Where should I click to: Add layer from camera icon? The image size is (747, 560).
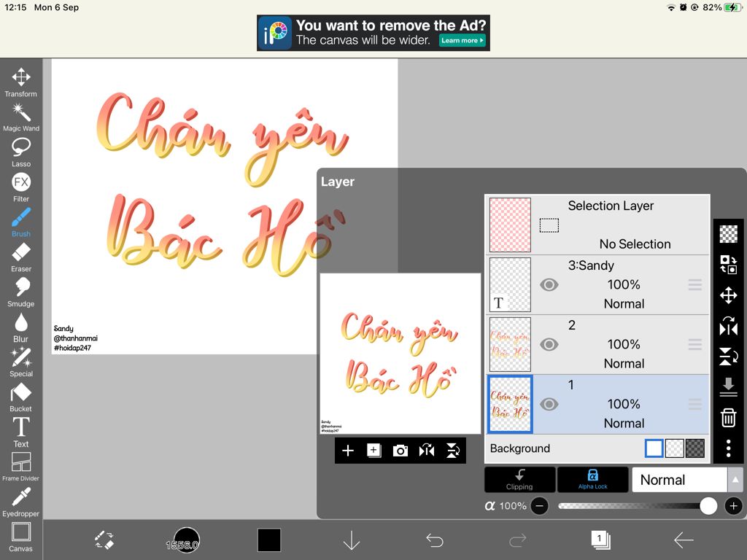tap(400, 451)
